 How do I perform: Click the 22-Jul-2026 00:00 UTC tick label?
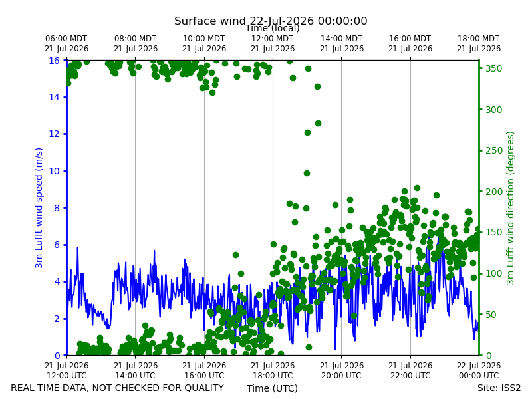479,370
